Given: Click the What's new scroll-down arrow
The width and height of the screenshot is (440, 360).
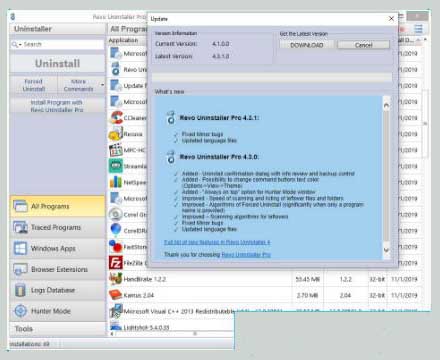Looking at the screenshot, I should tap(386, 250).
